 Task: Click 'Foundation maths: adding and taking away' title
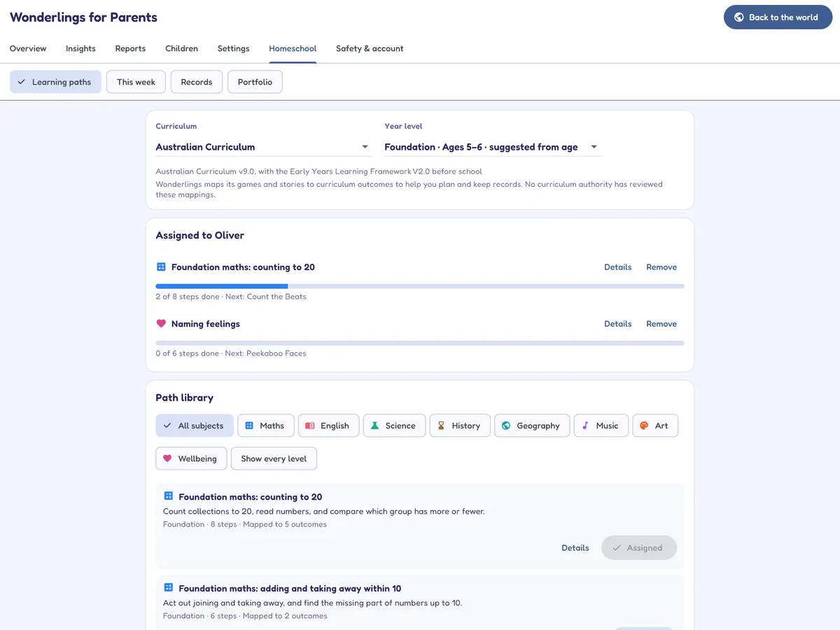(290, 588)
